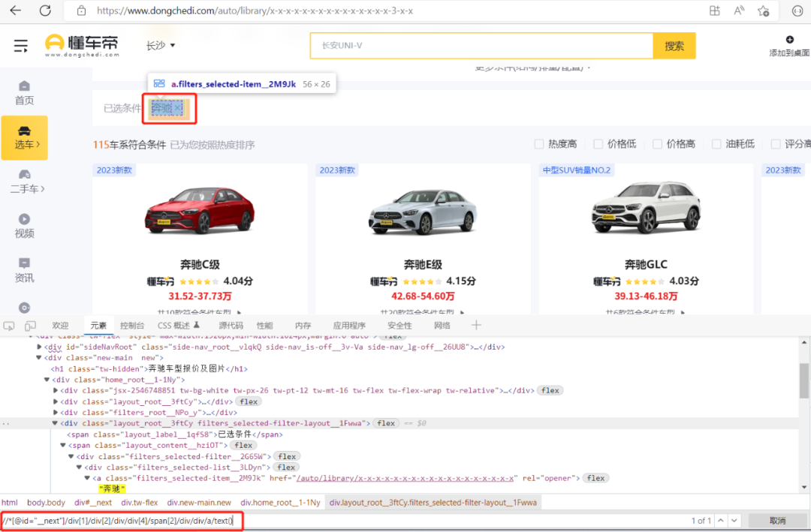
Task: Collapse the new-main div node
Action: pyautogui.click(x=39, y=358)
